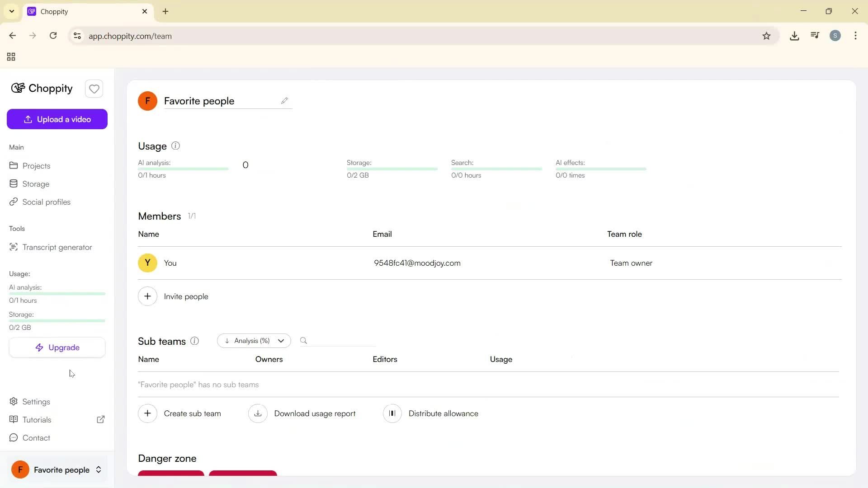Open Tutorials external link icon
868x488 pixels.
101,420
